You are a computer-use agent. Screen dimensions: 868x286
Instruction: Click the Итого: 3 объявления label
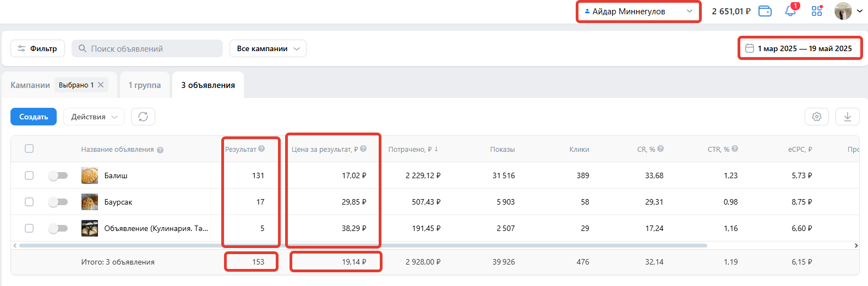pos(118,262)
